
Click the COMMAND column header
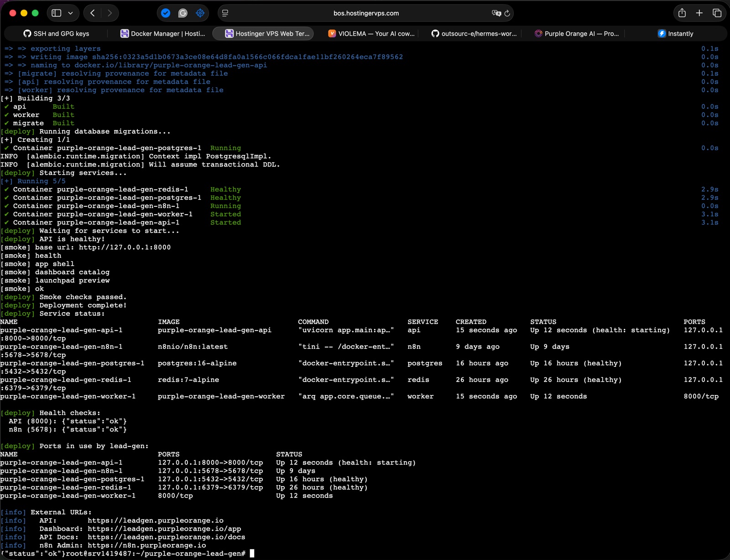point(313,322)
